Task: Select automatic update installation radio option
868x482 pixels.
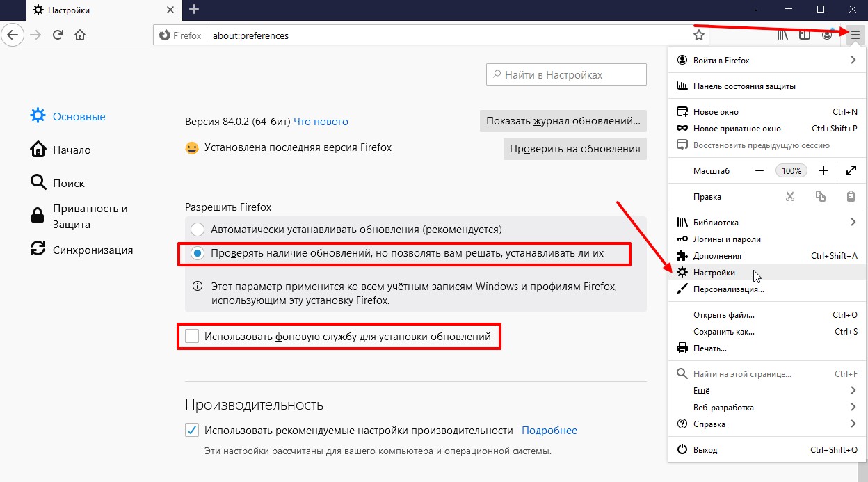Action: click(x=198, y=230)
